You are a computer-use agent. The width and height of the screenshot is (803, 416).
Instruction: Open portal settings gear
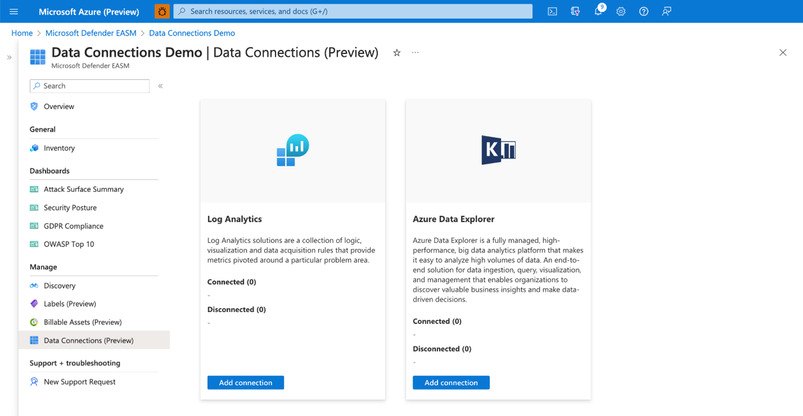tap(621, 11)
